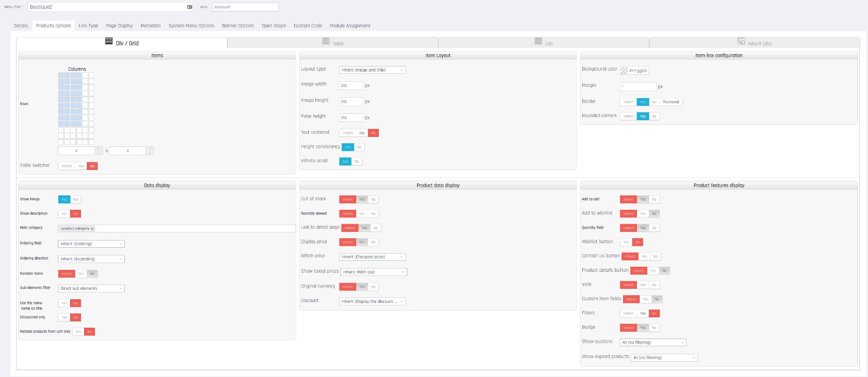Select the Div / Grid layout icon
Image resolution: width=868 pixels, height=377 pixels.
[x=109, y=41]
